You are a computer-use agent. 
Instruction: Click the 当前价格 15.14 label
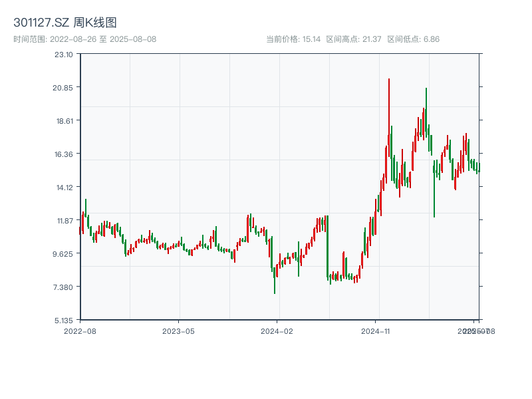pyautogui.click(x=293, y=39)
